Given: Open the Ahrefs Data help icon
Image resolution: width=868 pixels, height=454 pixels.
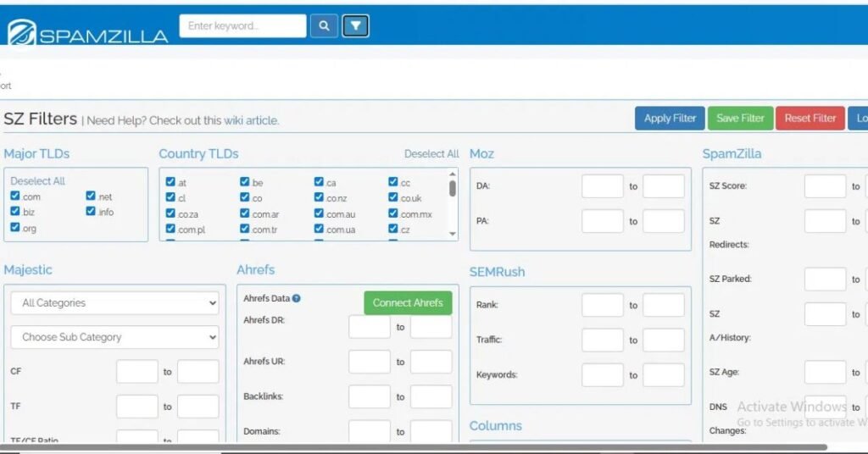Looking at the screenshot, I should pyautogui.click(x=296, y=299).
